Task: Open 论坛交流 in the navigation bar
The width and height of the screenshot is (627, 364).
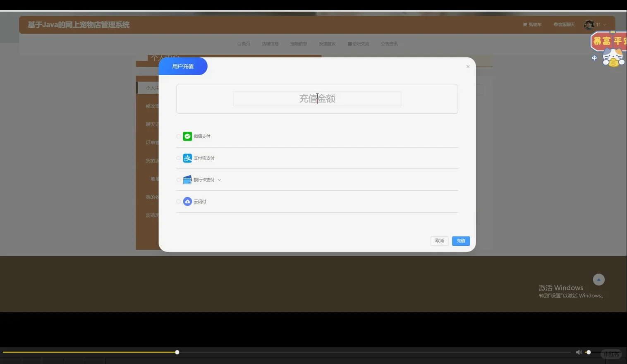Action: tap(358, 44)
